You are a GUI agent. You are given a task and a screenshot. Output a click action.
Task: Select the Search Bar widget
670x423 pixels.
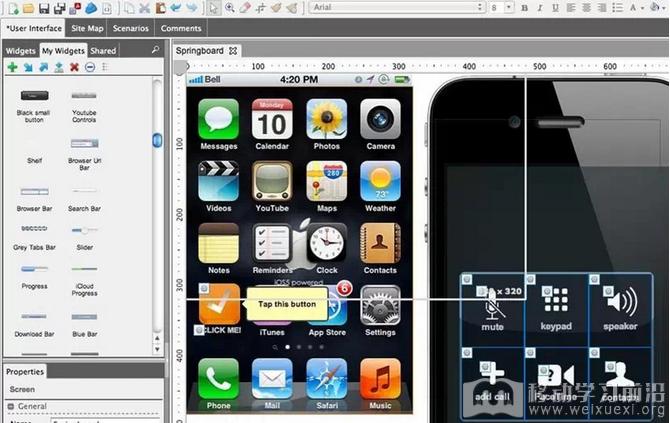pos(84,200)
